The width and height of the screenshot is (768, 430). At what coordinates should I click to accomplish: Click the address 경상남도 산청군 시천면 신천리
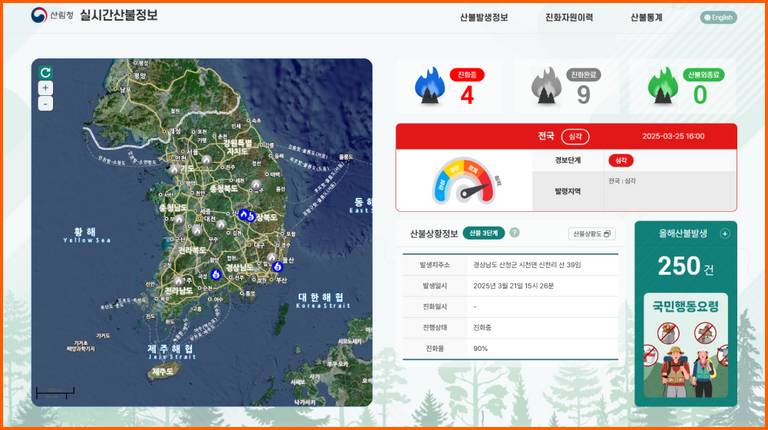click(527, 265)
